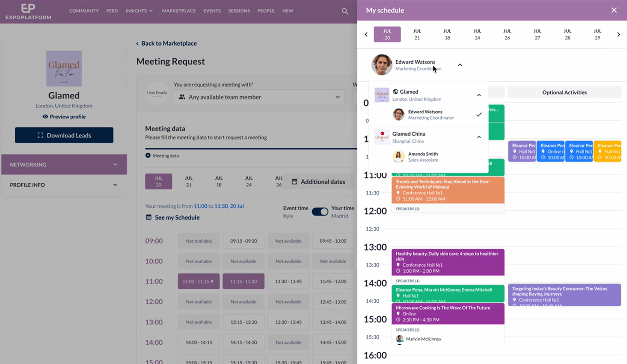Go to next dates in schedule
Screen dimensions: 627x364
(x=618, y=34)
